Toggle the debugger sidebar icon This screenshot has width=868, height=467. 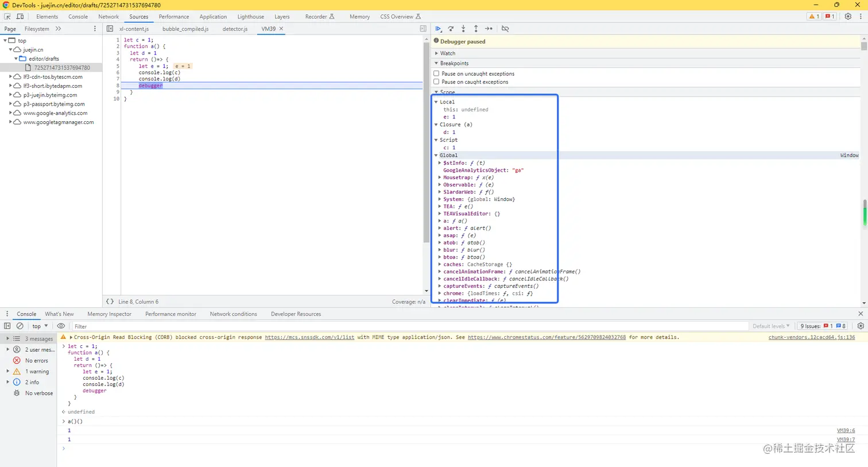tap(423, 29)
